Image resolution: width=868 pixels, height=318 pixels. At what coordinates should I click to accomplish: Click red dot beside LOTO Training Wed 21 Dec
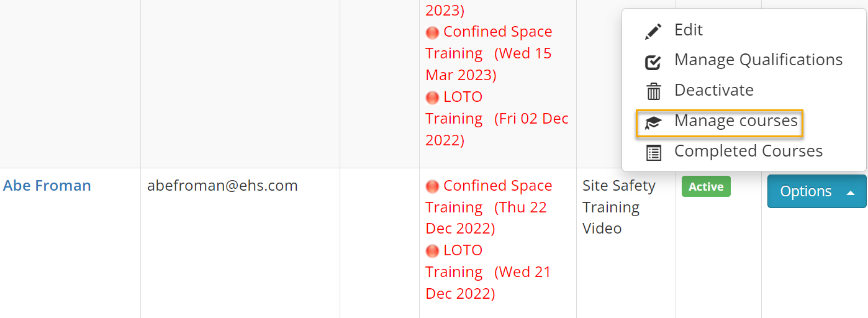click(432, 251)
